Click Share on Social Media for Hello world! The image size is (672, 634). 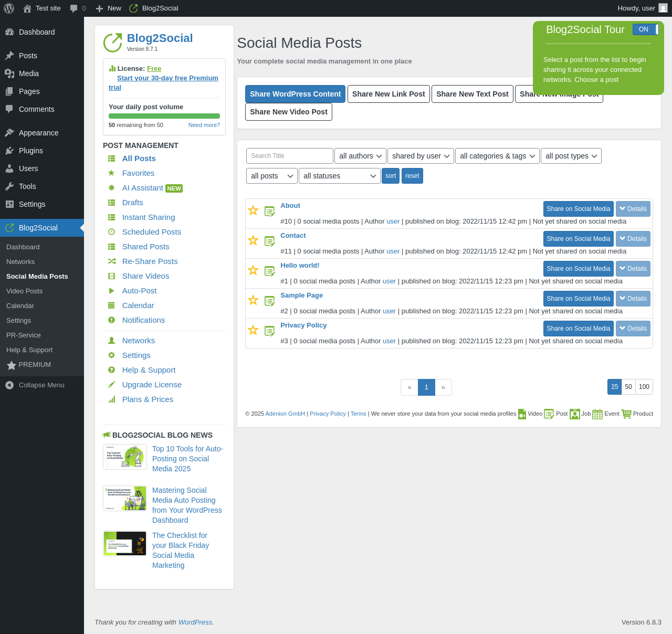click(x=579, y=269)
